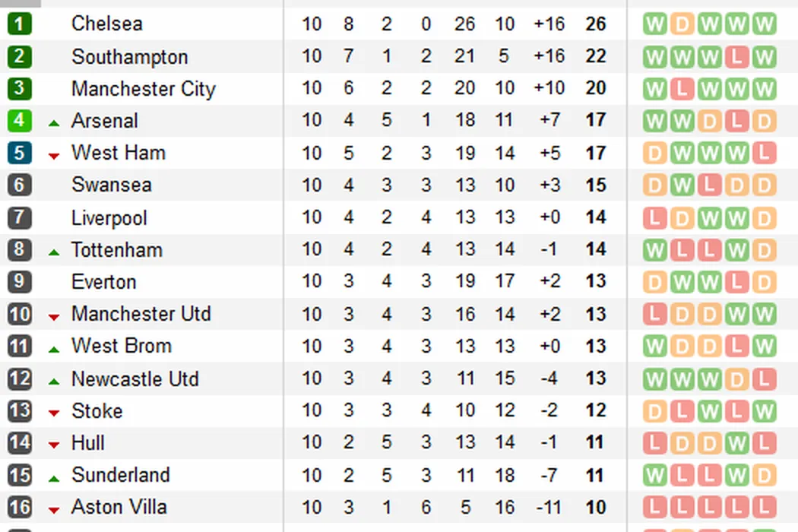Click Stoke's red down movement arrow
The height and width of the screenshot is (532, 798).
[x=54, y=413]
